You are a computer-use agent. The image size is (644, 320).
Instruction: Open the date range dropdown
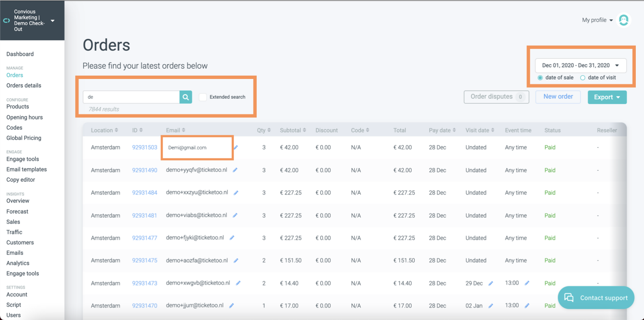point(580,65)
